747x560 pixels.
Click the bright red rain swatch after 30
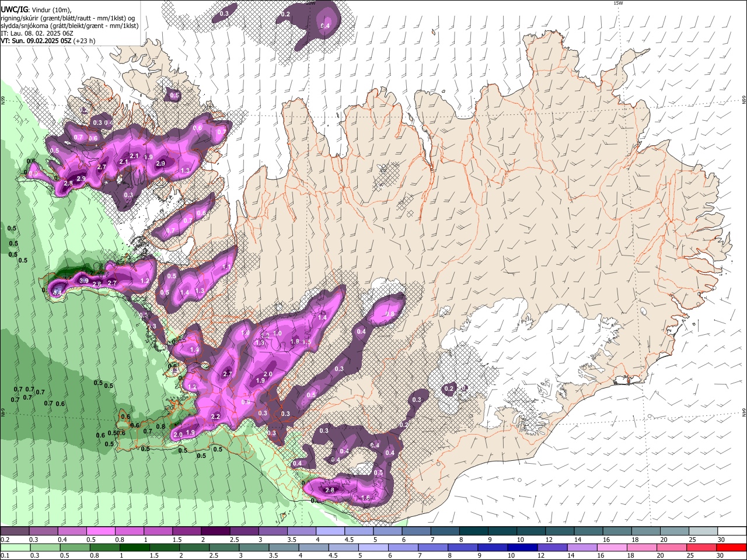pos(731,548)
